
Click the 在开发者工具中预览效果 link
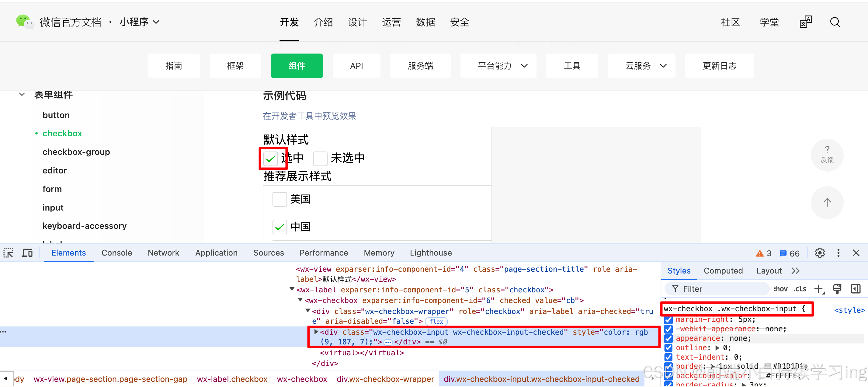309,116
